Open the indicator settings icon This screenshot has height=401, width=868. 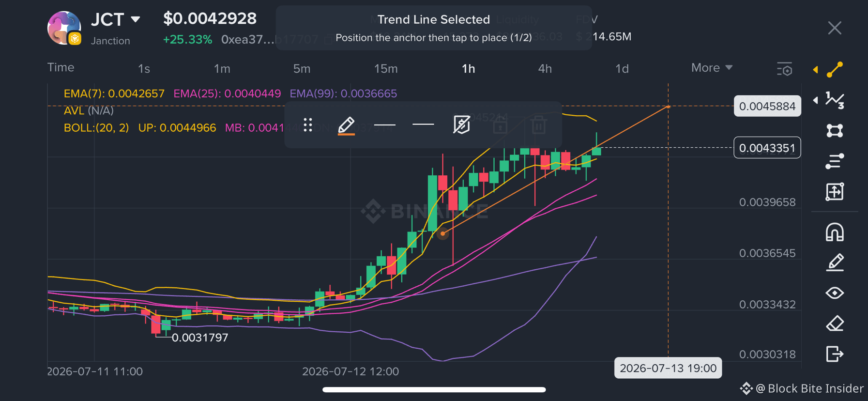click(785, 69)
